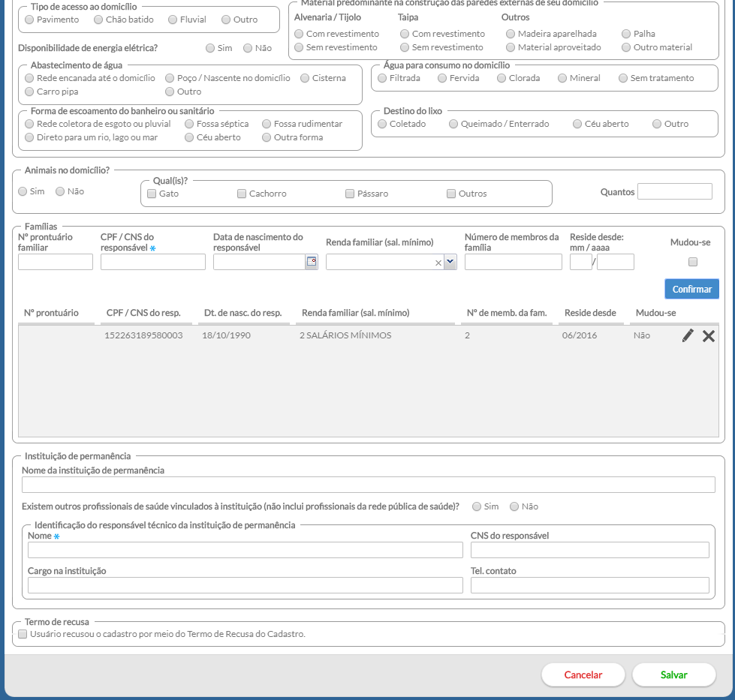Open the birth date calendar picker
735x700 pixels.
point(312,262)
